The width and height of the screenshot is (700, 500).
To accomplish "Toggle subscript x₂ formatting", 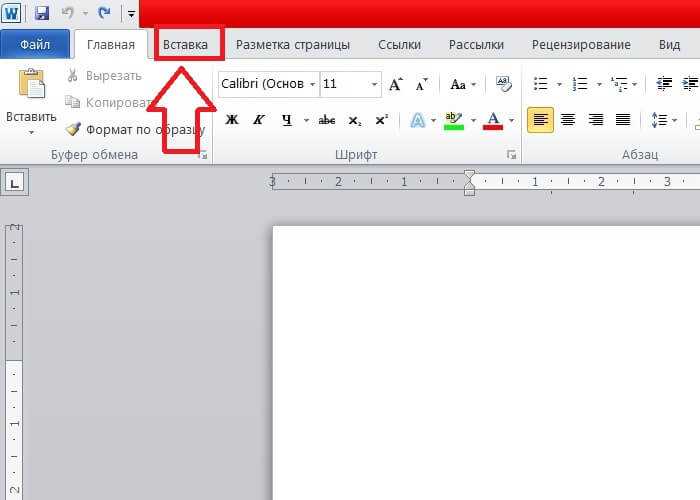I will [x=355, y=120].
